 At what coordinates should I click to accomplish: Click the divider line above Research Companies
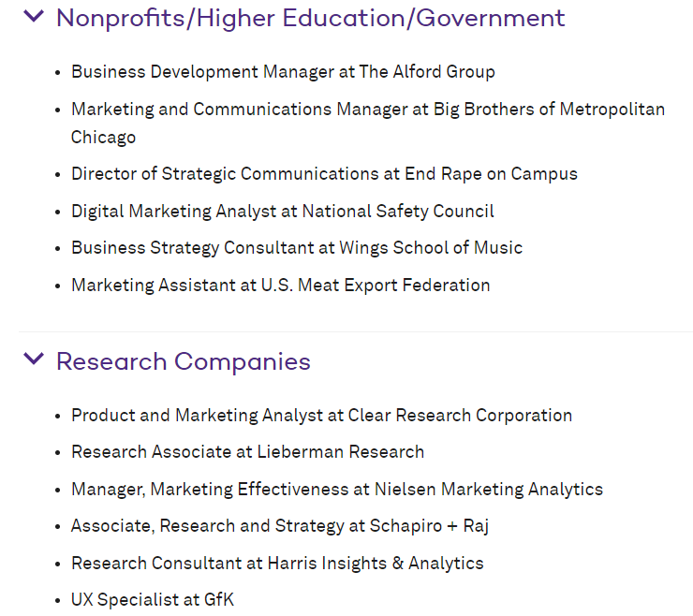(x=355, y=331)
